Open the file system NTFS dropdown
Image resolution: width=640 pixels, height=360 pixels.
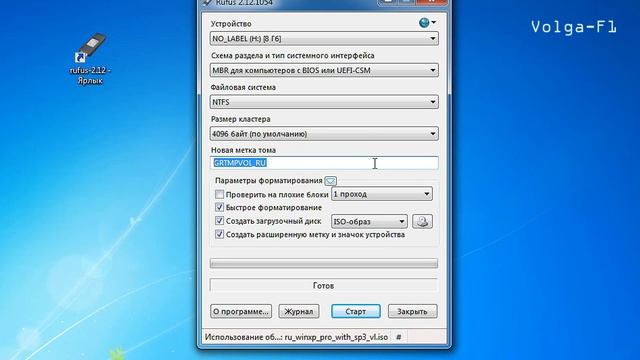pyautogui.click(x=324, y=102)
